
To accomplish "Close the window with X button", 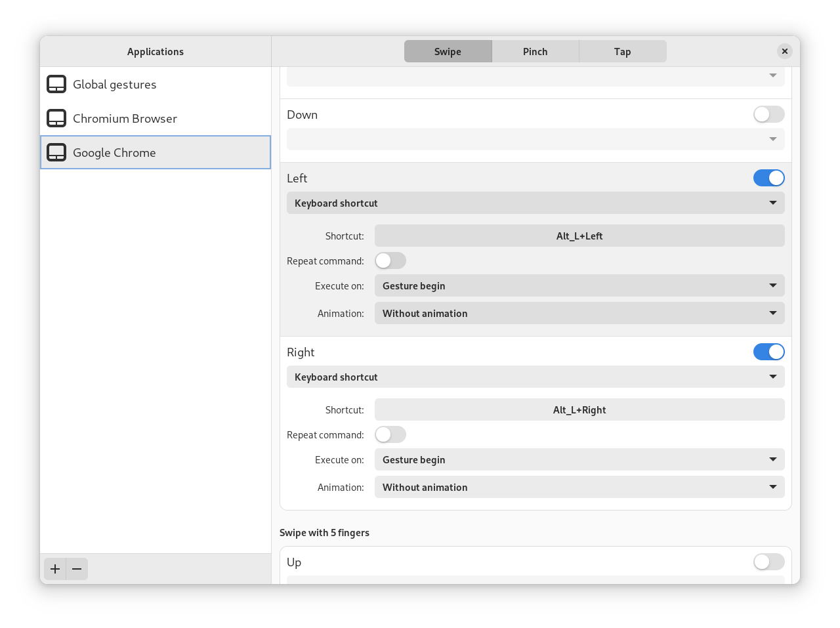I will coord(784,51).
